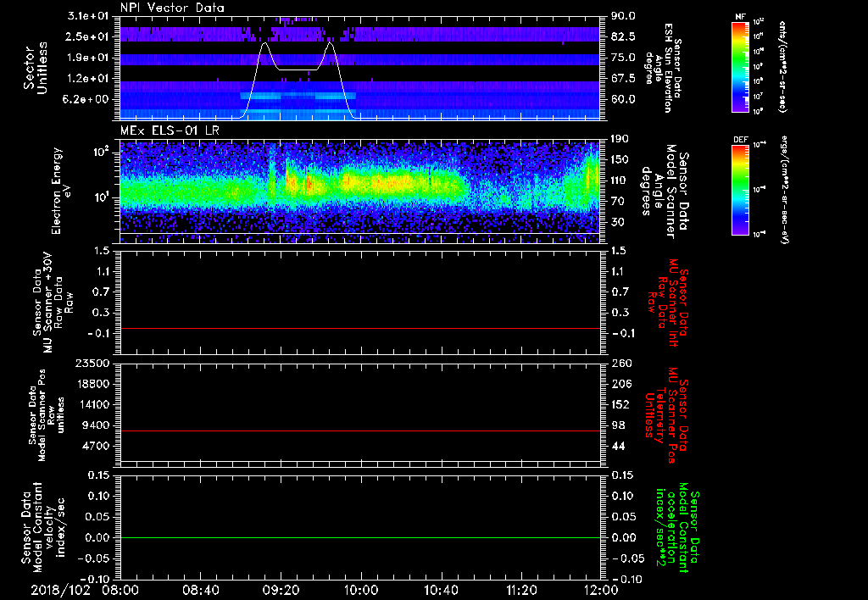Click the DEF color scale bar
This screenshot has width=868, height=600.
point(739,188)
